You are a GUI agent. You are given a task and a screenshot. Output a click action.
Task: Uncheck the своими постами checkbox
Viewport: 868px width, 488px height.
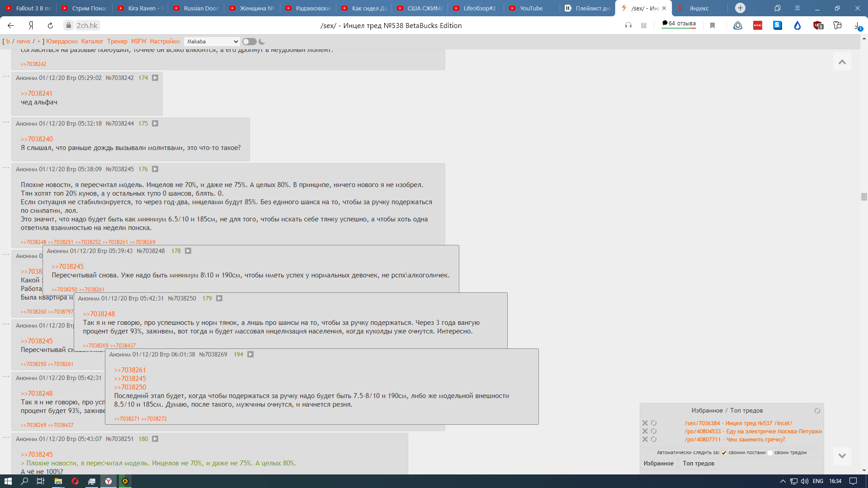click(724, 453)
